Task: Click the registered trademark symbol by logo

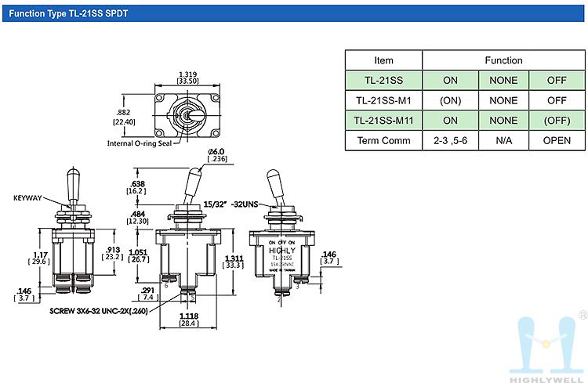Action: tap(582, 315)
